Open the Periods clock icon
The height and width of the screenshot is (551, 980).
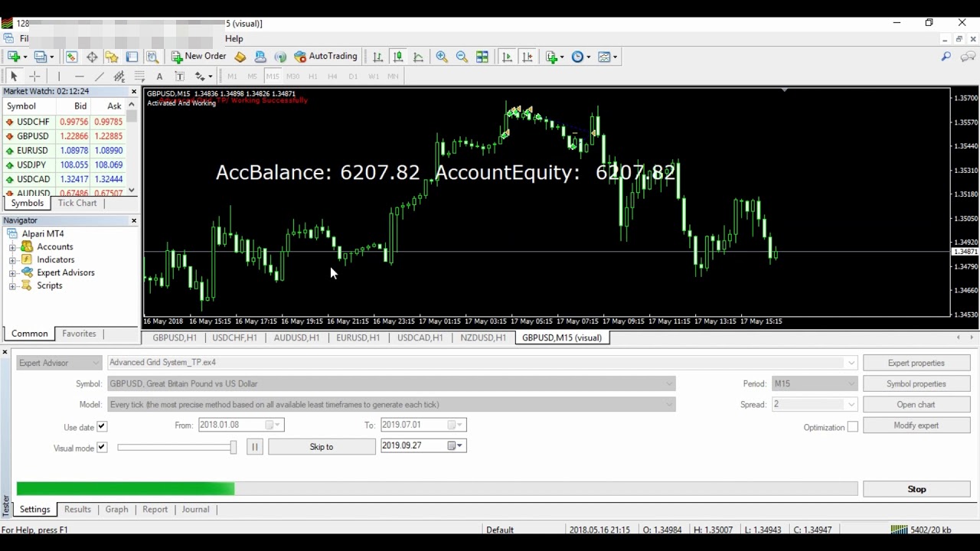click(578, 57)
